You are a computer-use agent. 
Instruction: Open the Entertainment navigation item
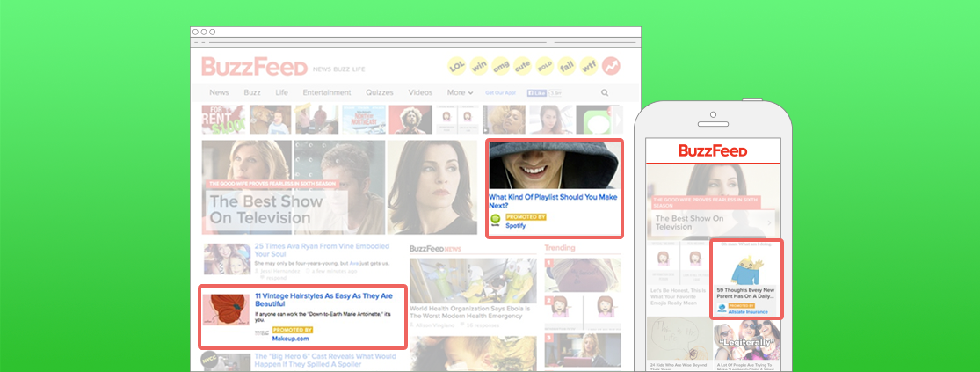click(327, 92)
